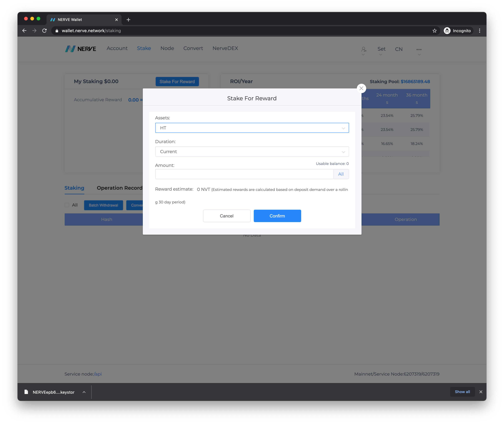Click the NERVE Wallet tab title

pyautogui.click(x=70, y=20)
